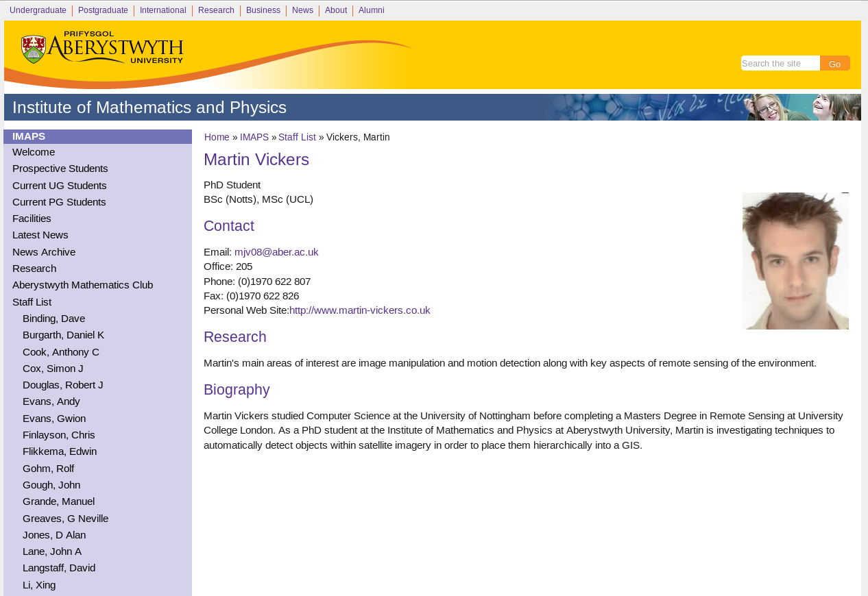This screenshot has height=596, width=868.
Task: Click the phone number (0)1970 622 807
Action: (274, 282)
